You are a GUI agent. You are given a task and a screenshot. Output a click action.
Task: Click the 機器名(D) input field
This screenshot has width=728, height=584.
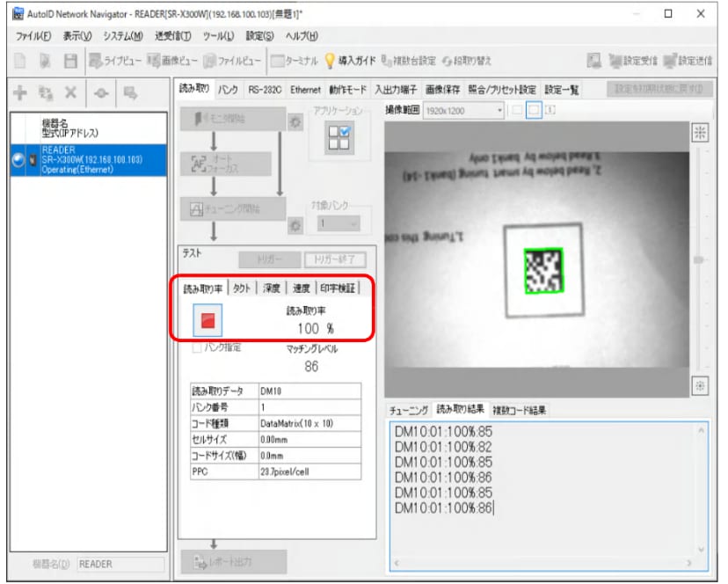point(120,564)
